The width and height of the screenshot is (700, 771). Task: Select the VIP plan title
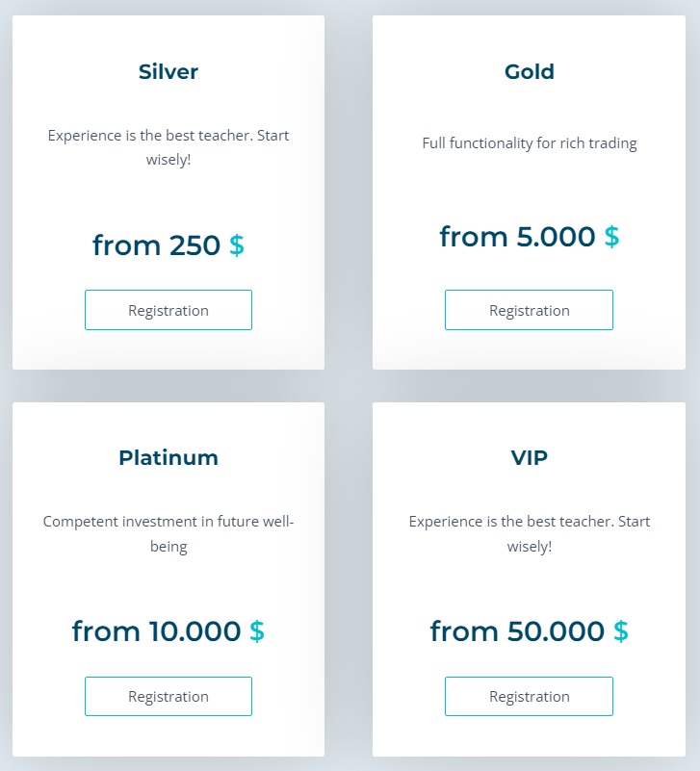(x=529, y=457)
